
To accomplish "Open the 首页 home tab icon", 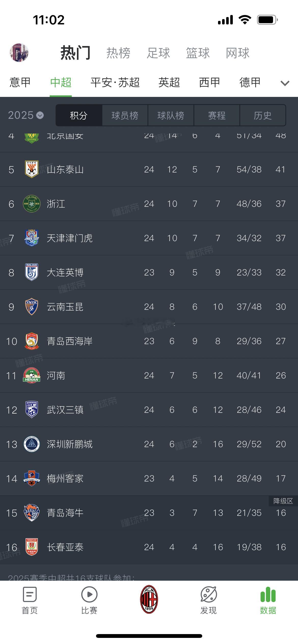I will coord(30,594).
